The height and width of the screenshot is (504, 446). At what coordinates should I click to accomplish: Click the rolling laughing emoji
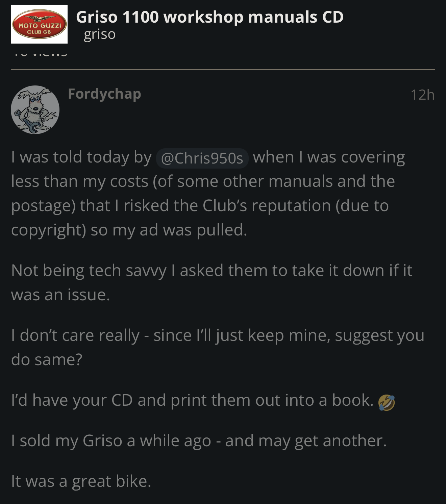click(386, 402)
